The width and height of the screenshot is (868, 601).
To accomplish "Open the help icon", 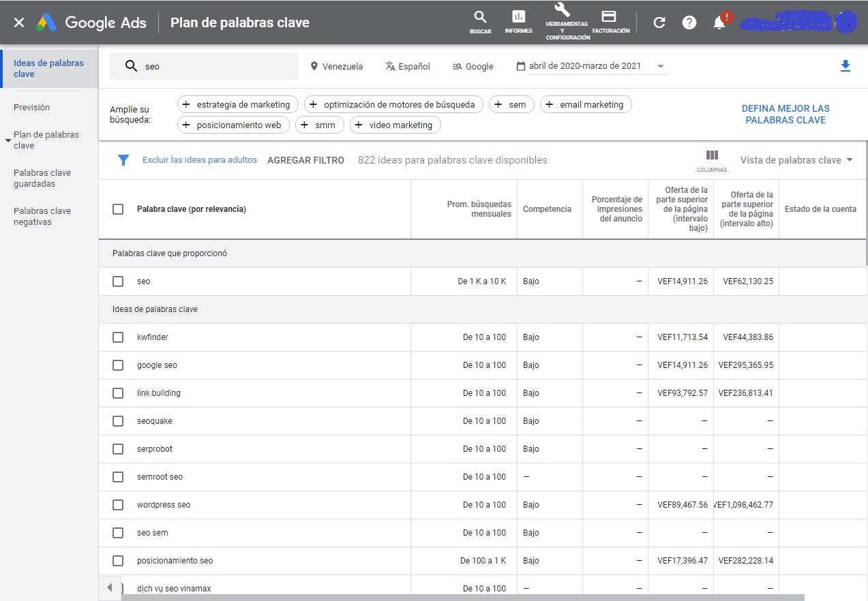I will click(x=689, y=22).
